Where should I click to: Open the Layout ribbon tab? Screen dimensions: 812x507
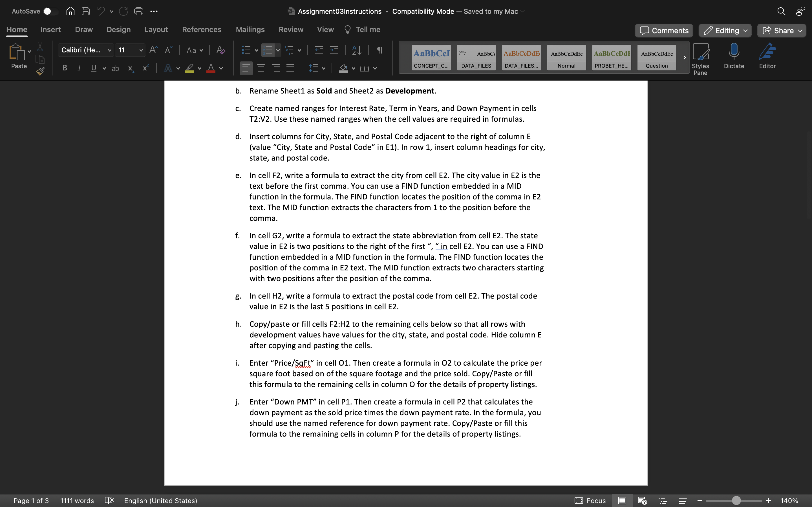point(156,30)
